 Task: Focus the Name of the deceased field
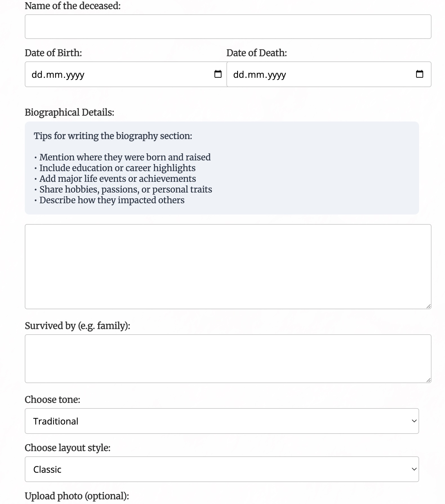[x=228, y=27]
